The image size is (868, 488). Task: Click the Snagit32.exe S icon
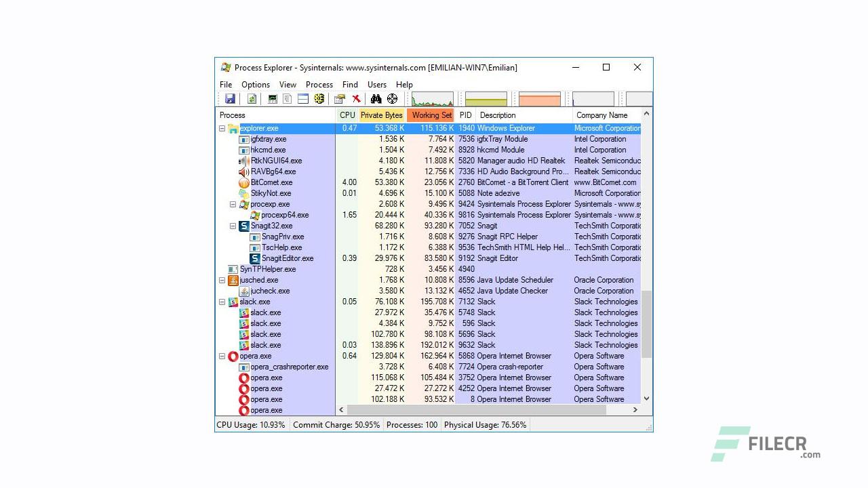244,226
